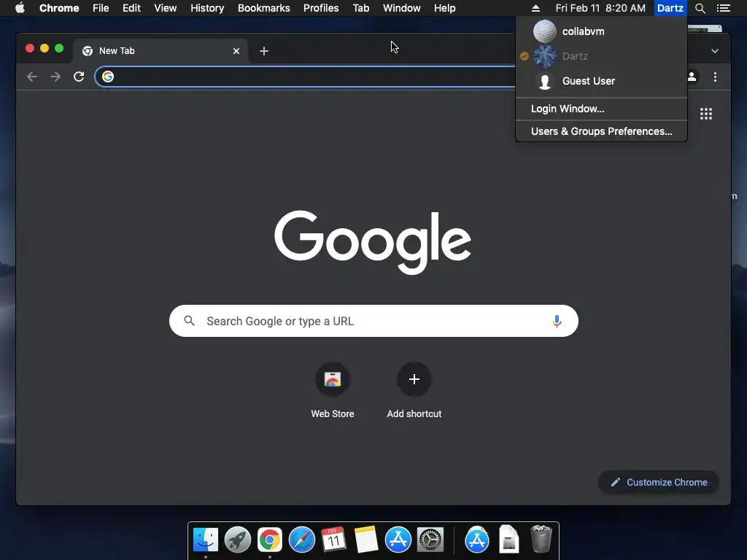Viewport: 747px width, 560px height.
Task: Switch to collabvm user account
Action: tap(601, 31)
